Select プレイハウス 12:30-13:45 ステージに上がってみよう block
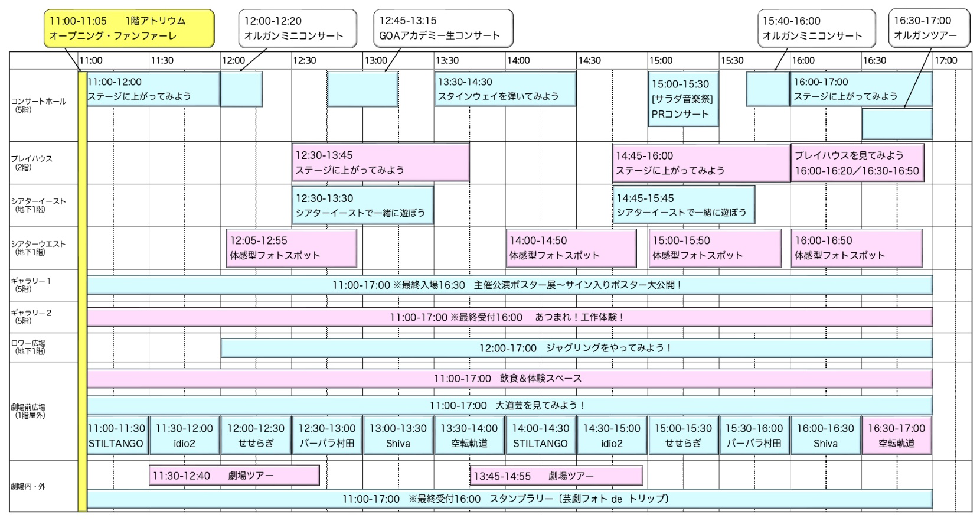 [380, 162]
